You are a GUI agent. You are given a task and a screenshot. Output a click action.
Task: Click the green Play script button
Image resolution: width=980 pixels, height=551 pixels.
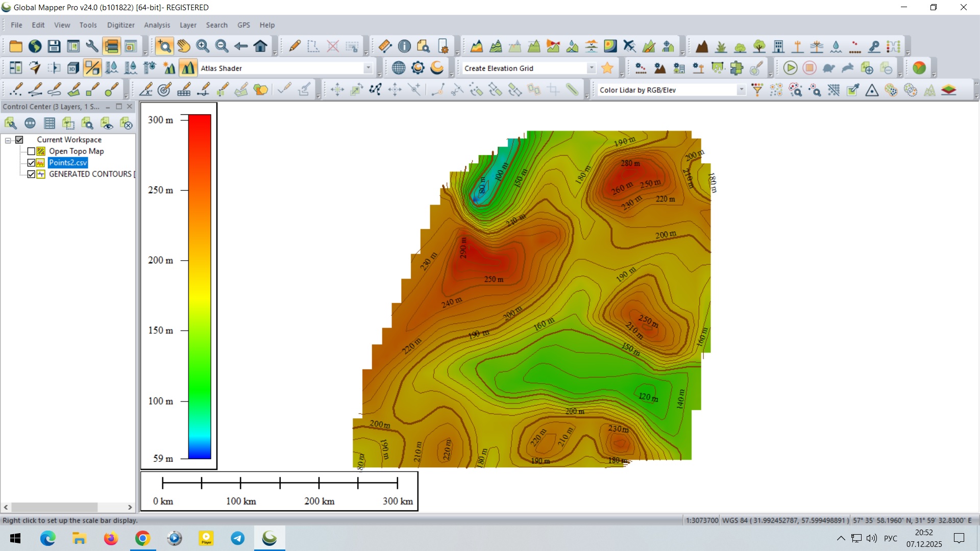click(x=790, y=68)
